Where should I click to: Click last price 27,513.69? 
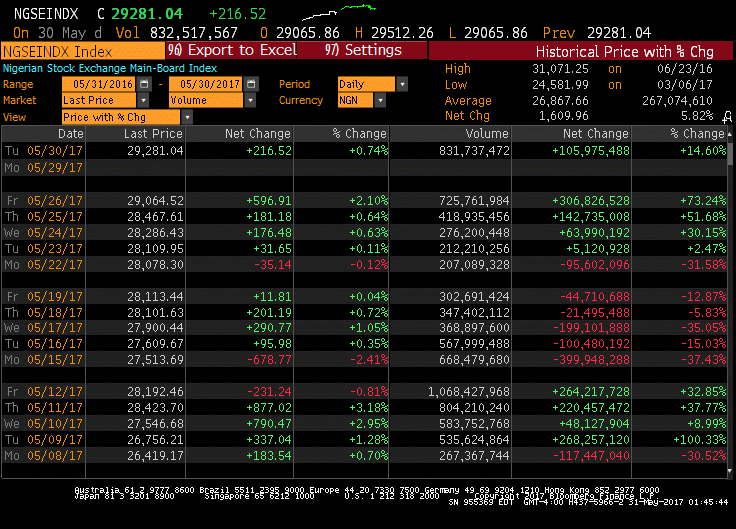click(155, 360)
